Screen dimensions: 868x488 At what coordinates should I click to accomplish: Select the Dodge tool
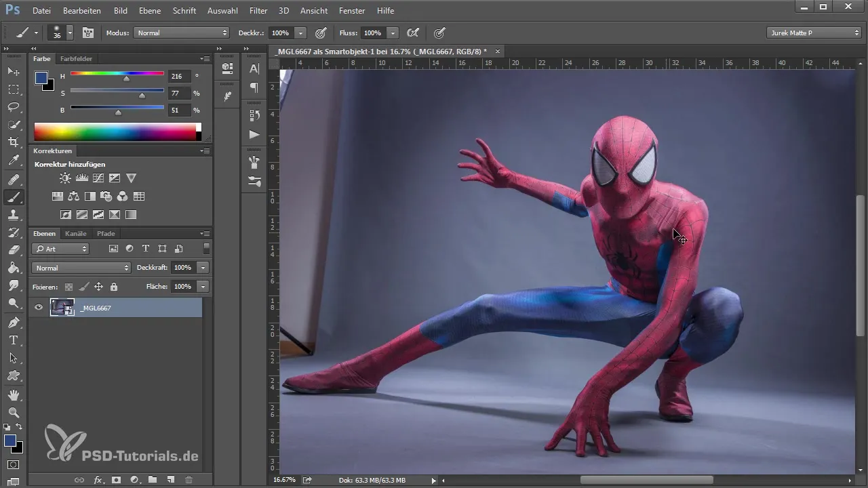[14, 303]
